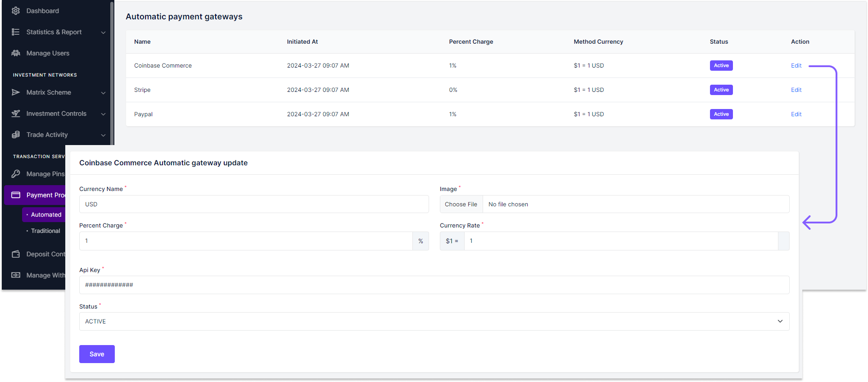Click Stripe Active status badge
This screenshot has width=868, height=382.
721,90
